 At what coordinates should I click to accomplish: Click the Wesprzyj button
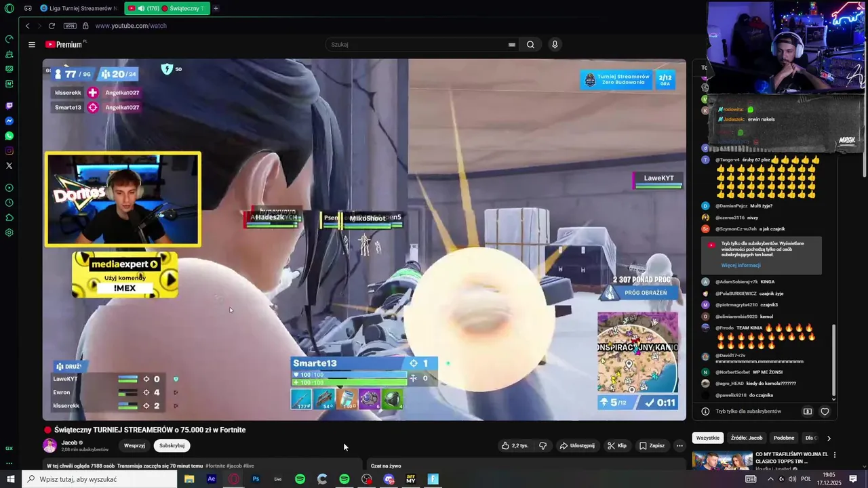[134, 445]
